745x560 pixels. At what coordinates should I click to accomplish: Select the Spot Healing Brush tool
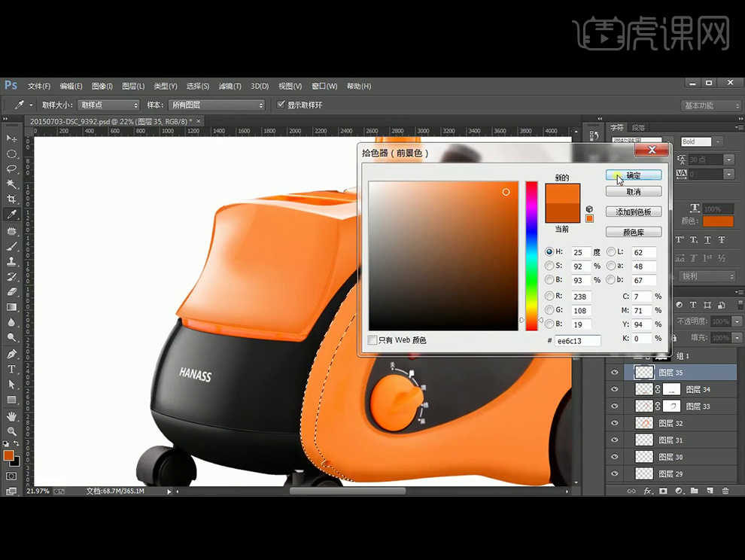pyautogui.click(x=11, y=232)
